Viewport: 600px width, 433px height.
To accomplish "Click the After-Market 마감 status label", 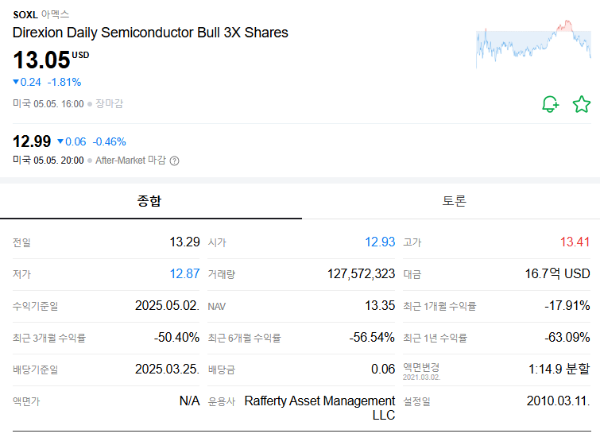I will tap(131, 160).
